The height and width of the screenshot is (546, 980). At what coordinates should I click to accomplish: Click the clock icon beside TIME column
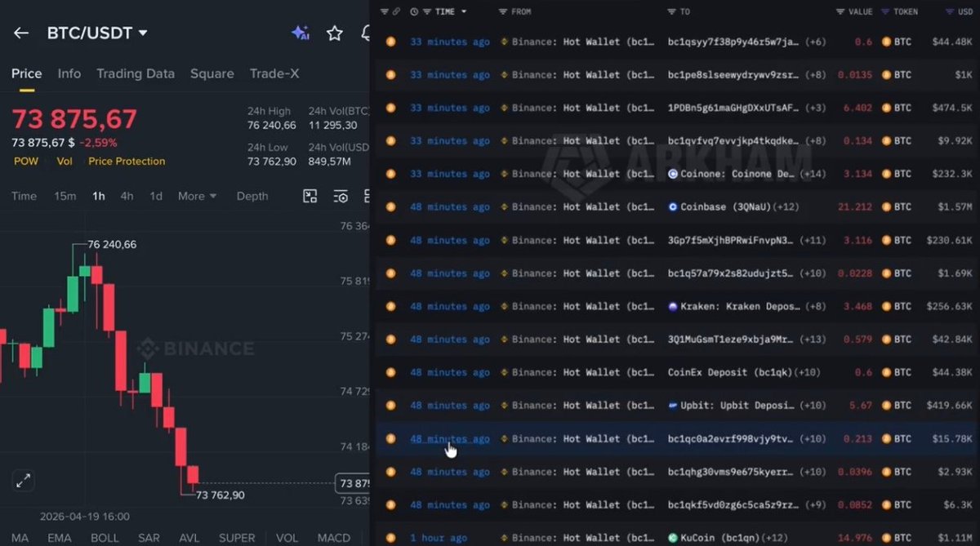[414, 11]
